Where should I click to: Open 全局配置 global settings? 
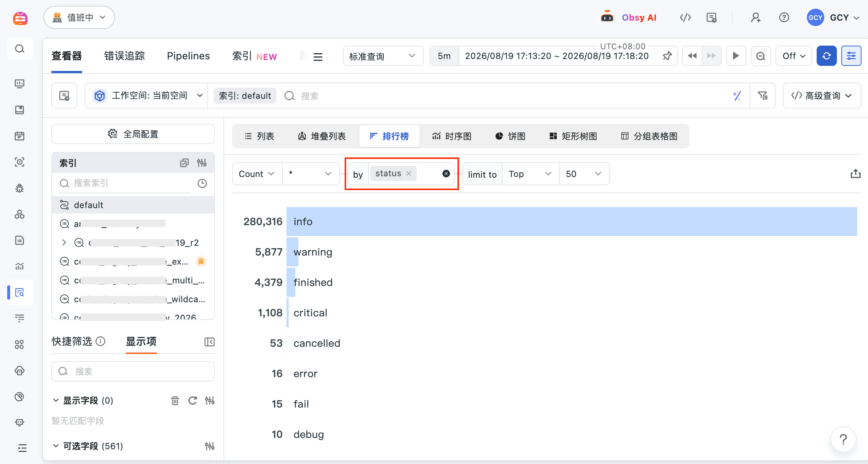pos(133,134)
